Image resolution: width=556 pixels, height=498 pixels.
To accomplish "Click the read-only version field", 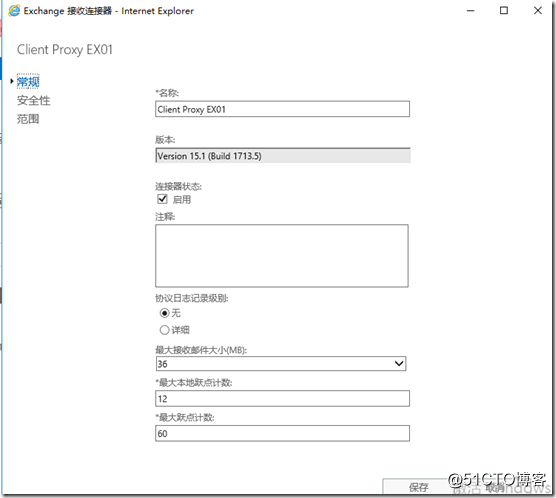I will coord(283,156).
